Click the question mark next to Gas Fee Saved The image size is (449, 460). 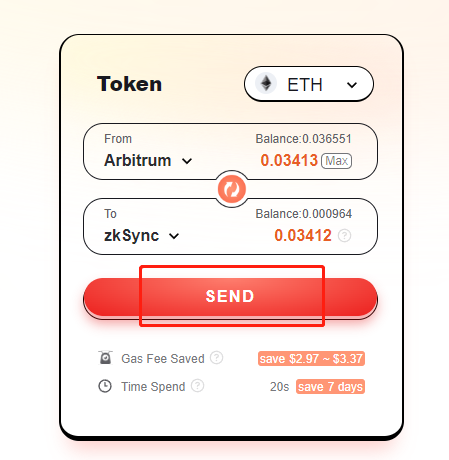tap(217, 358)
